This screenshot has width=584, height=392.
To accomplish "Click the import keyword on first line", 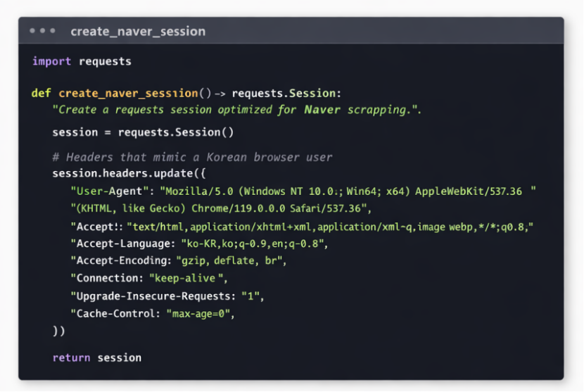I will (51, 61).
